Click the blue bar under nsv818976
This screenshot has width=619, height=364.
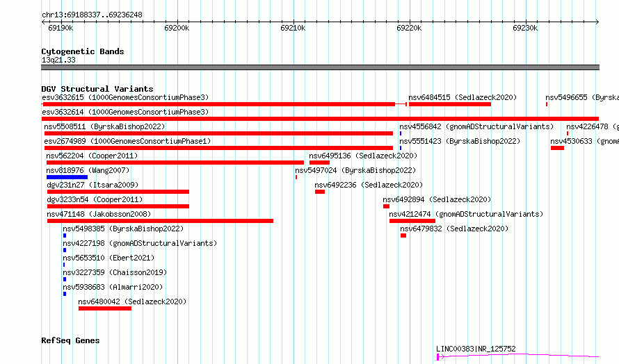(x=67, y=177)
